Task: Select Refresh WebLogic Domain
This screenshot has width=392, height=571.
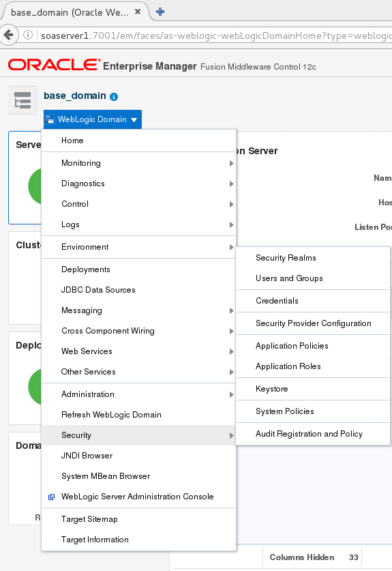Action: [138, 415]
